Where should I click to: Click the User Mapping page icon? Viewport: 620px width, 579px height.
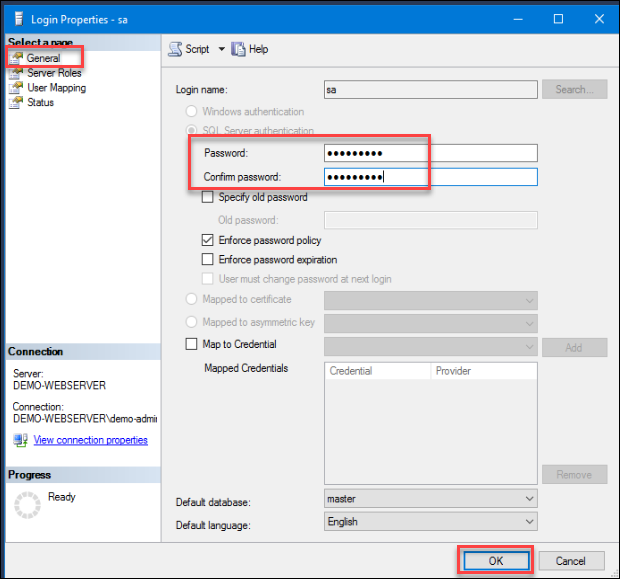point(16,87)
